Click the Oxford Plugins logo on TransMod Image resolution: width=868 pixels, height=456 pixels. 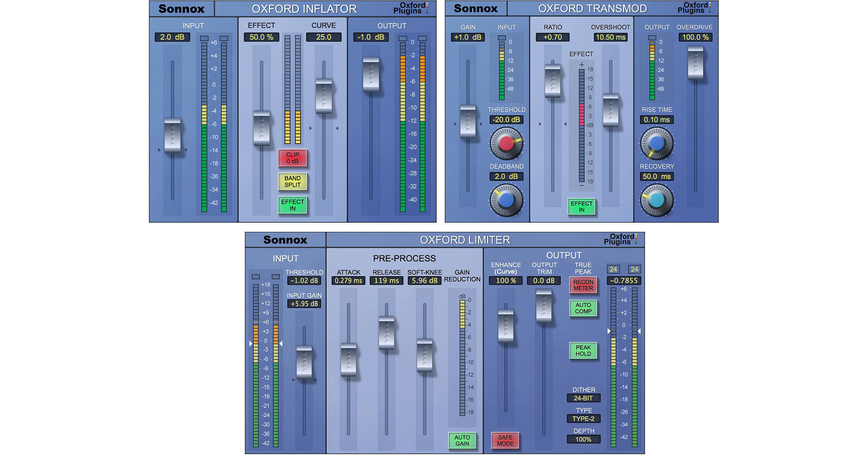click(694, 8)
